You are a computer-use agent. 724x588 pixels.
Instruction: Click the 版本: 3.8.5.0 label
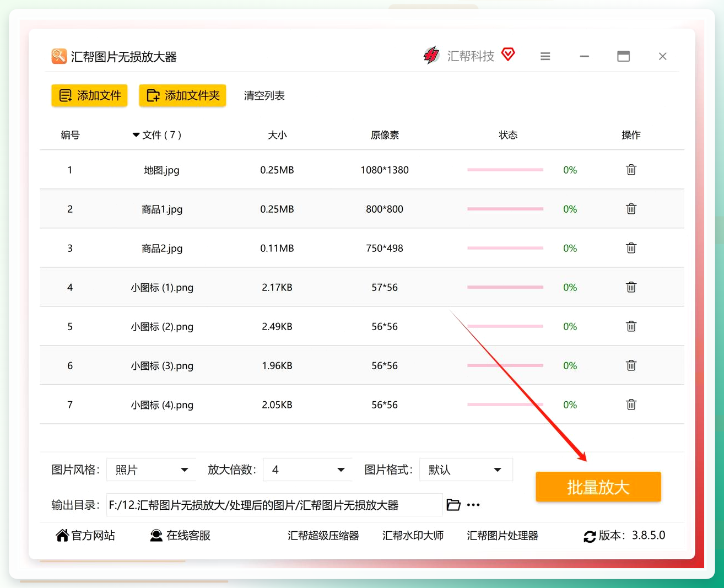(632, 536)
